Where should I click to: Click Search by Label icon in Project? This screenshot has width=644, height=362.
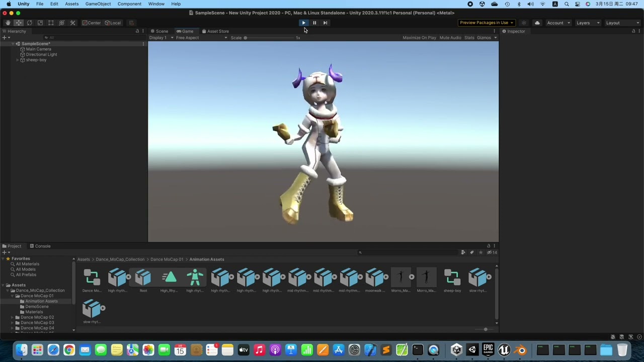tap(472, 252)
